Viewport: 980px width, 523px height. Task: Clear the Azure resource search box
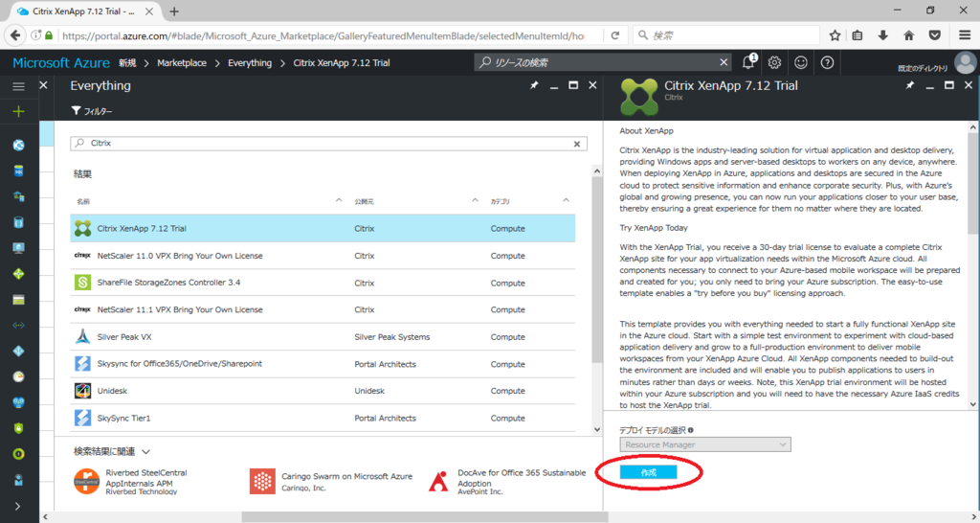coord(724,62)
